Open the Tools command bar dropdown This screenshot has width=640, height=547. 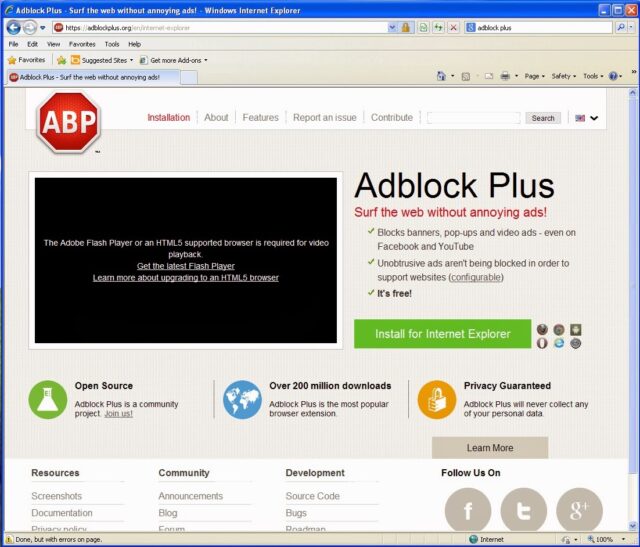(x=593, y=76)
